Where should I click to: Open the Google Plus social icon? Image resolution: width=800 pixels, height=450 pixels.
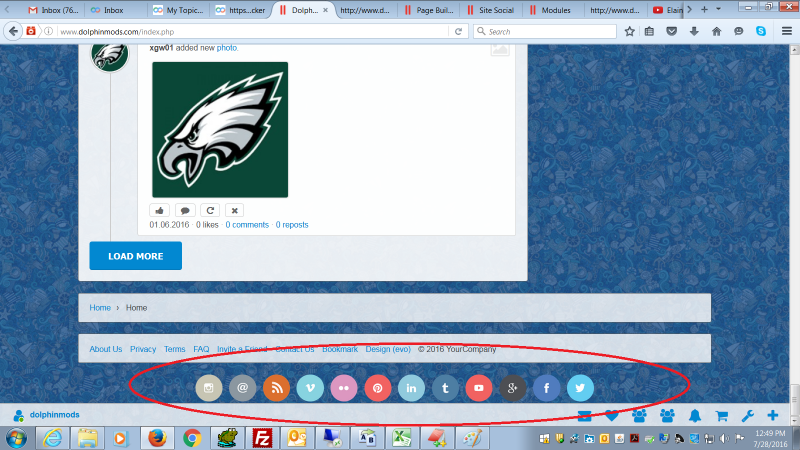512,388
